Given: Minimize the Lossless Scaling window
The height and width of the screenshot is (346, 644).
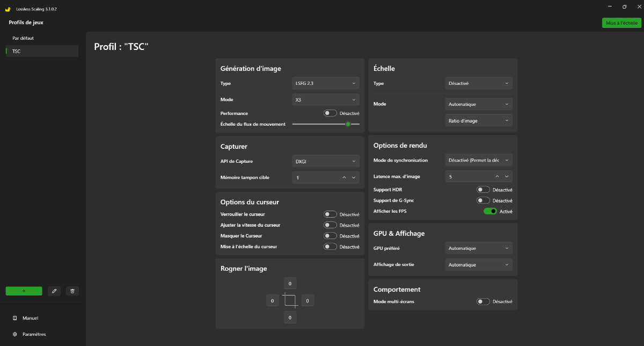Looking at the screenshot, I should 610,6.
